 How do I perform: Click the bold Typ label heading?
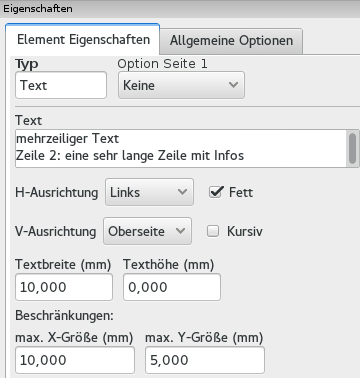point(27,64)
